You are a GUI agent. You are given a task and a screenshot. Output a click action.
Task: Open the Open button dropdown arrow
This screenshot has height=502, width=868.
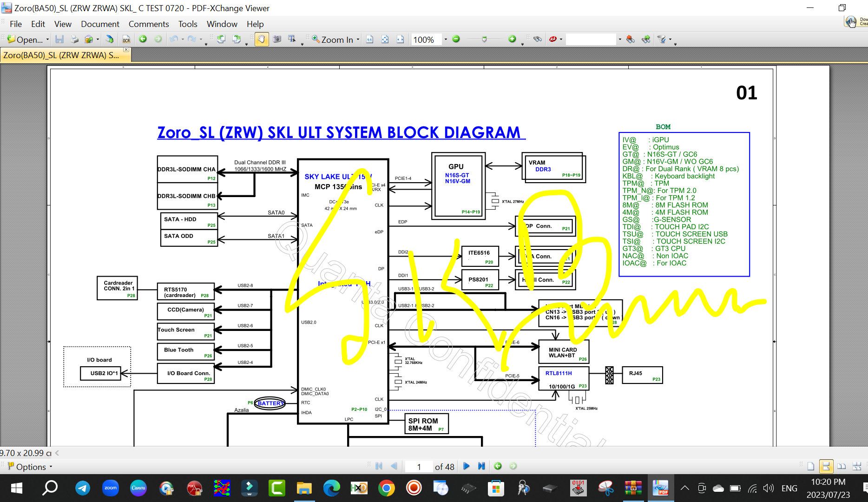coord(47,40)
